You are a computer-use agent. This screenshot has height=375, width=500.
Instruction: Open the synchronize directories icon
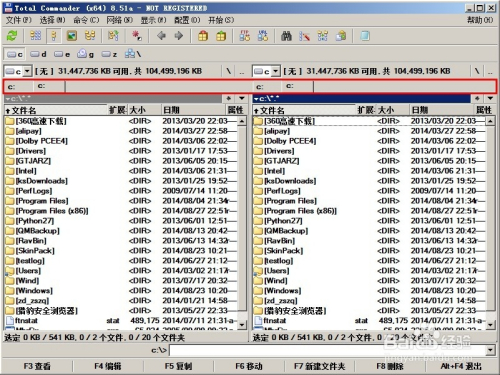322,36
